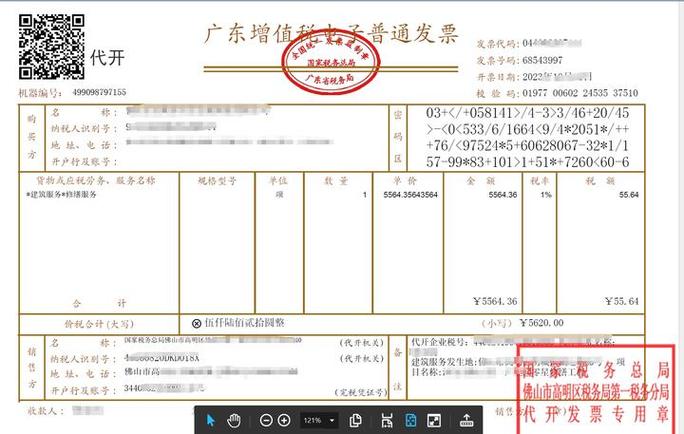Click the invoice QR code

51,47
